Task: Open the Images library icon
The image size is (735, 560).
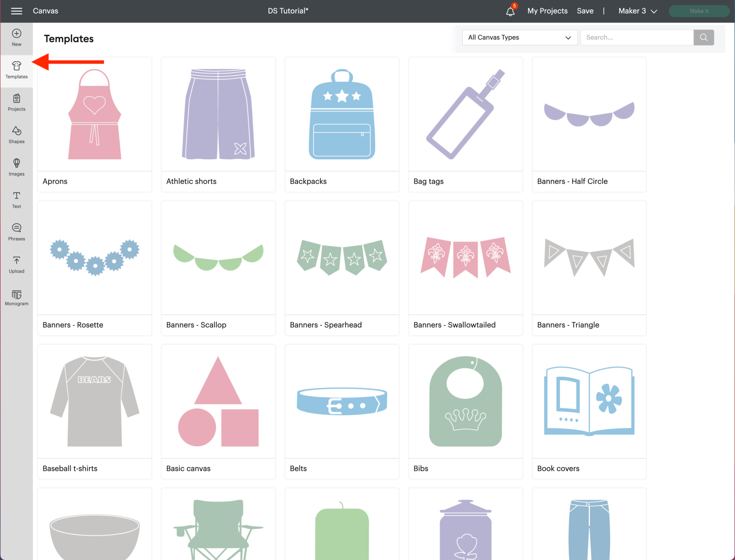Action: click(17, 167)
